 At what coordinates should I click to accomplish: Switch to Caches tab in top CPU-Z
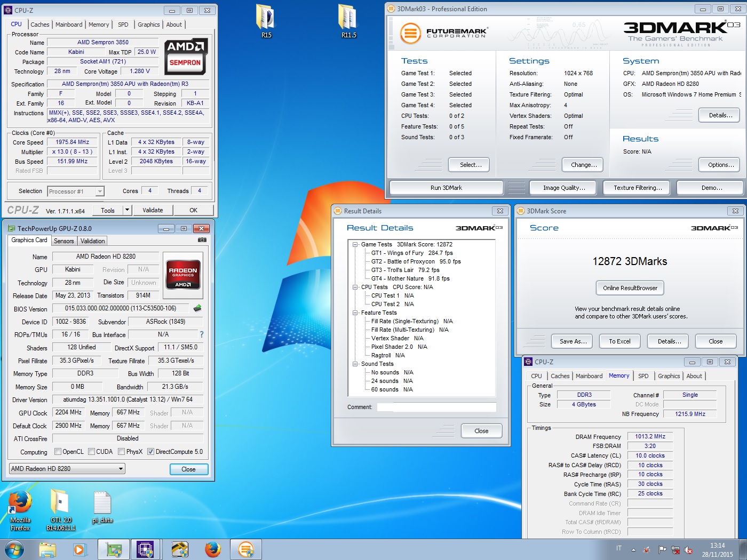click(x=40, y=25)
